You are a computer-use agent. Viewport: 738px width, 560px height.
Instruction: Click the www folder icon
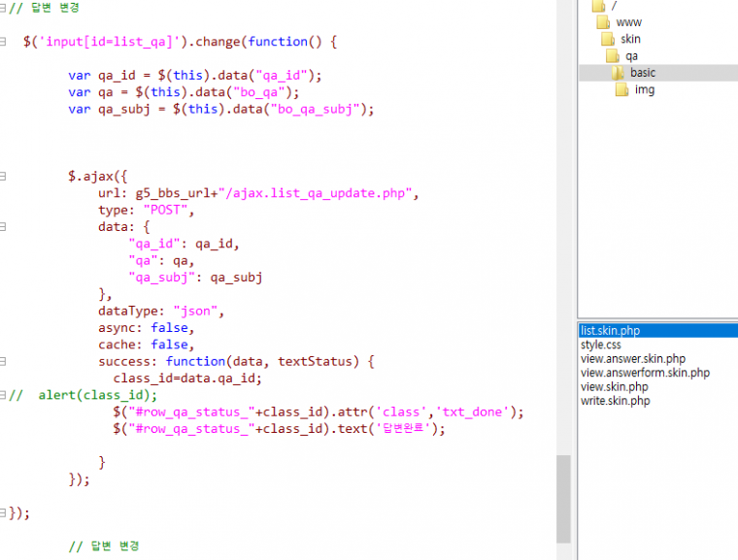tap(602, 22)
